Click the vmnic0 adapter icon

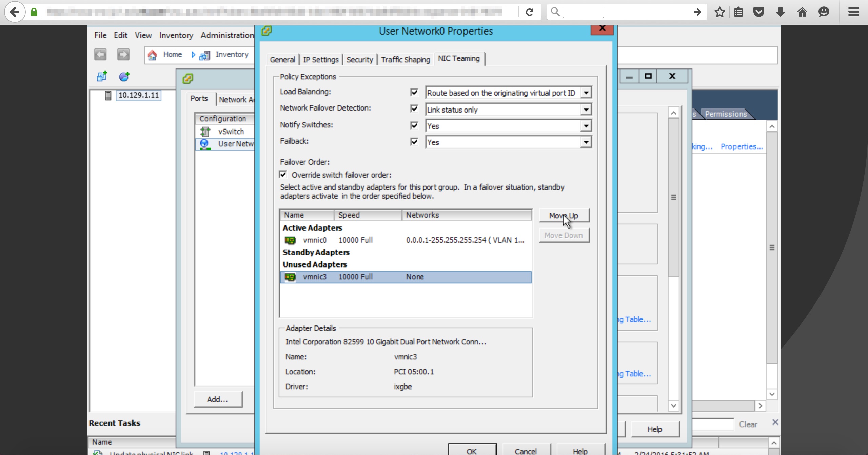click(x=290, y=240)
